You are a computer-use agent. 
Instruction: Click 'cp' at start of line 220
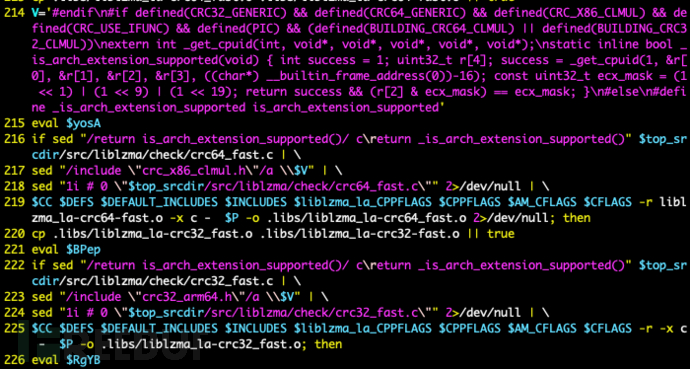click(x=39, y=234)
